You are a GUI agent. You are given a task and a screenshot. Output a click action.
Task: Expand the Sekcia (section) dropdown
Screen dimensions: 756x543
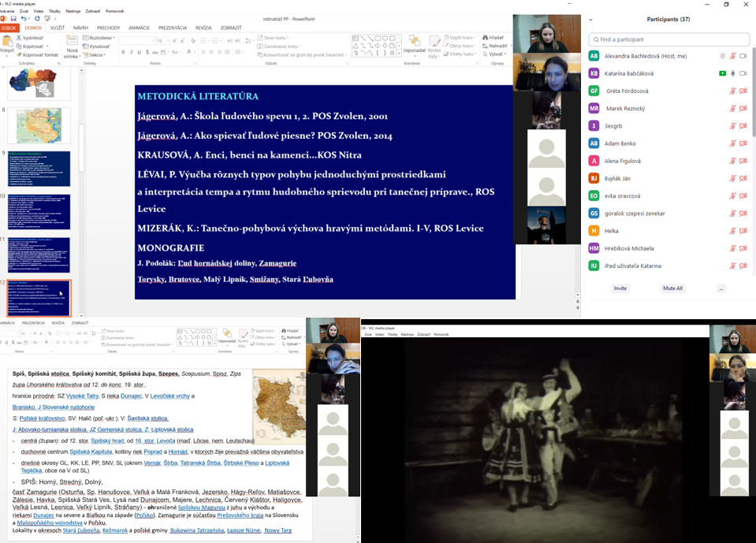(96, 55)
